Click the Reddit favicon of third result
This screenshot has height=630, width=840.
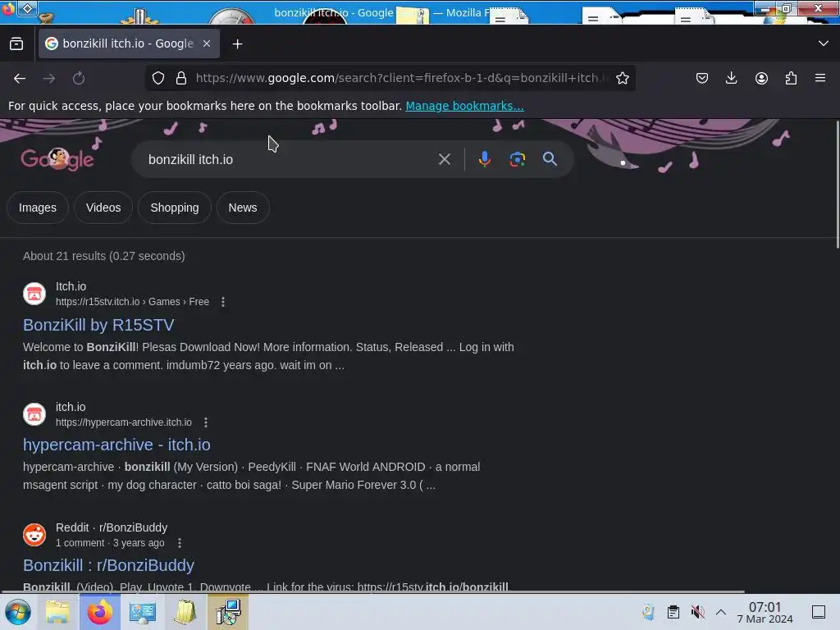(x=34, y=535)
